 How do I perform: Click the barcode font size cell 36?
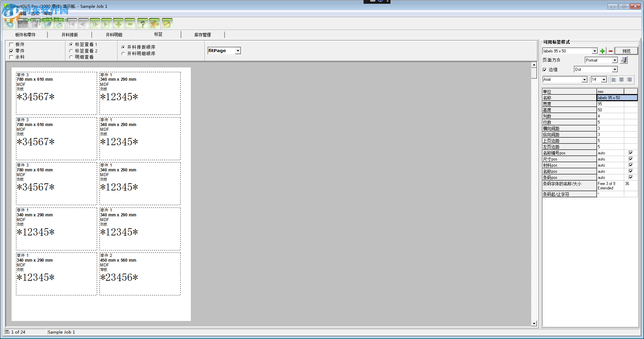click(631, 186)
